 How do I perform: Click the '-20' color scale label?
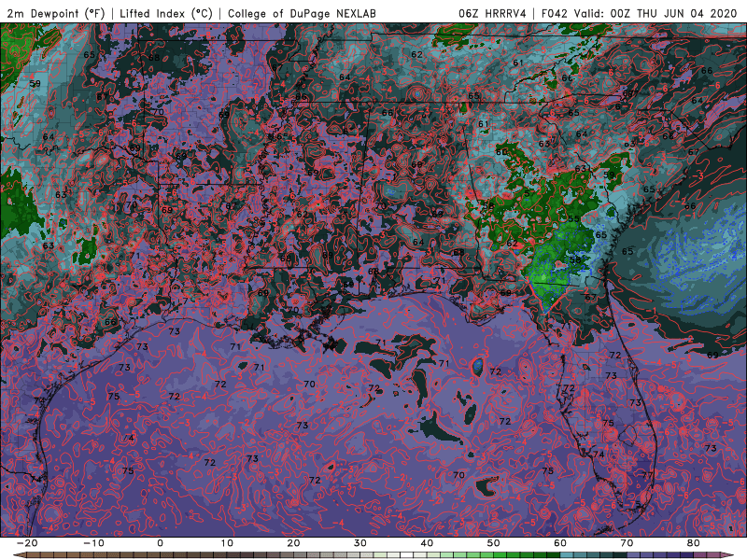pyautogui.click(x=27, y=543)
